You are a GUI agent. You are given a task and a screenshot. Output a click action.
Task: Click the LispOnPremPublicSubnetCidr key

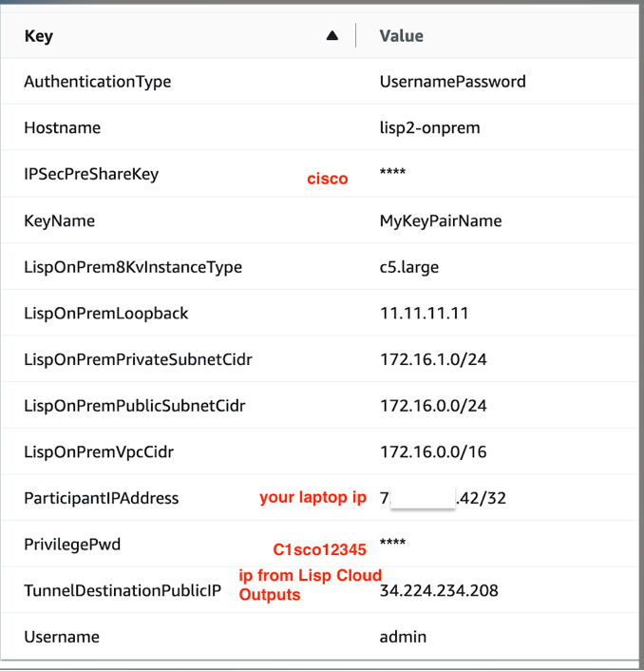pyautogui.click(x=135, y=406)
